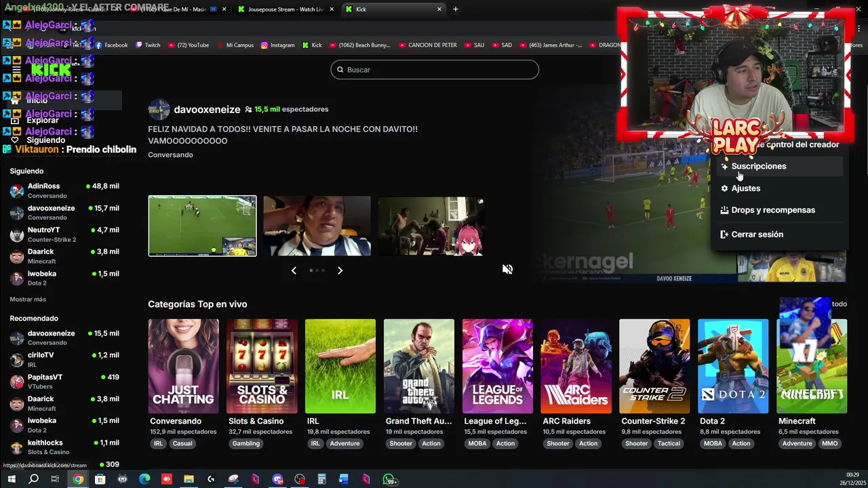
Task: Open Task View on the taskbar
Action: point(55,479)
